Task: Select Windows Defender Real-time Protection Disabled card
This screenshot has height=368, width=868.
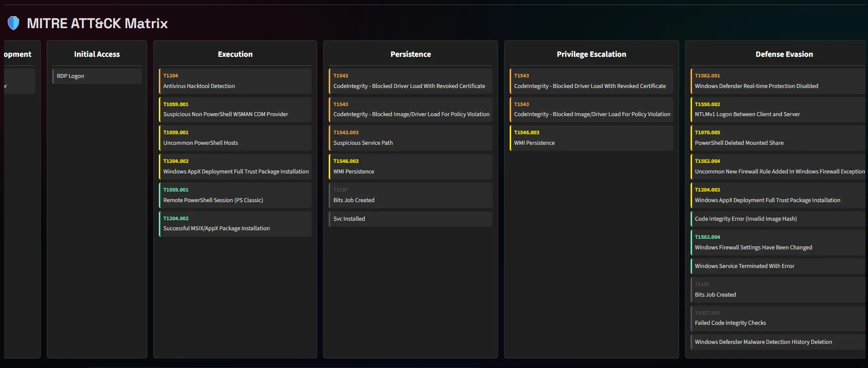Action: pos(778,81)
